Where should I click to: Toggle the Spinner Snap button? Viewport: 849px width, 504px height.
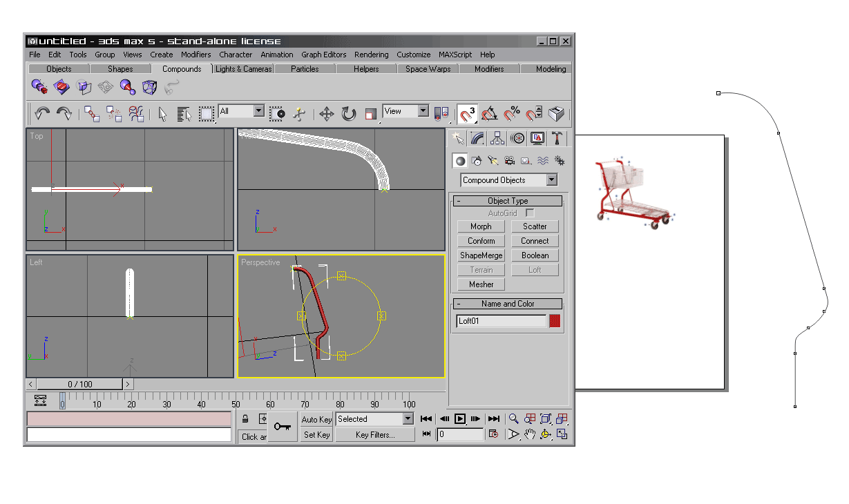pyautogui.click(x=534, y=113)
